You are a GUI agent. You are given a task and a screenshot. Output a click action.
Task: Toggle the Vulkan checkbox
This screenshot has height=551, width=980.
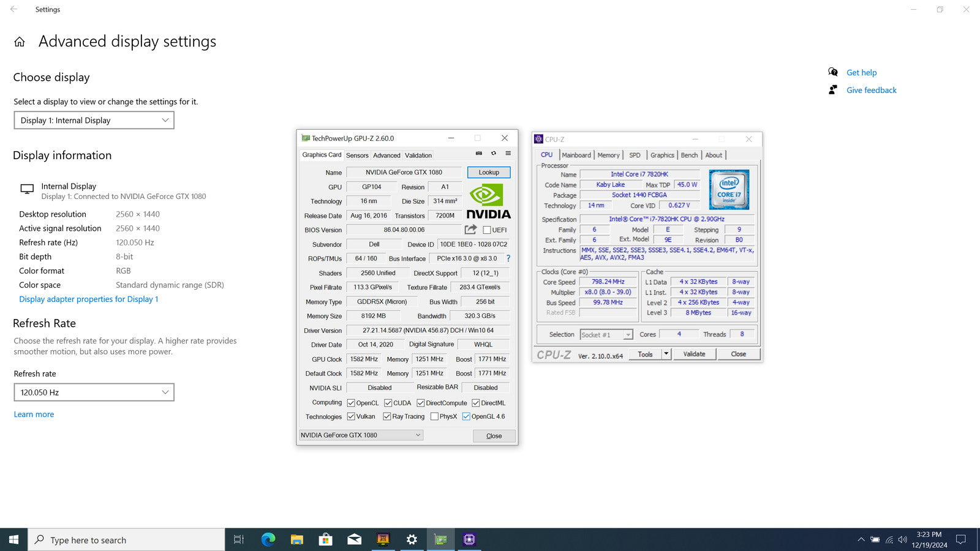351,416
